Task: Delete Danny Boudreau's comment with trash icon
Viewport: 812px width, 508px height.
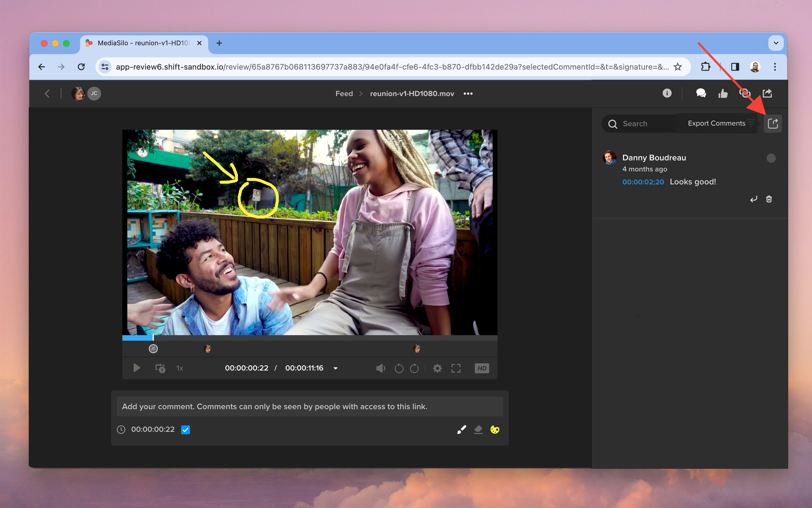Action: pos(769,199)
